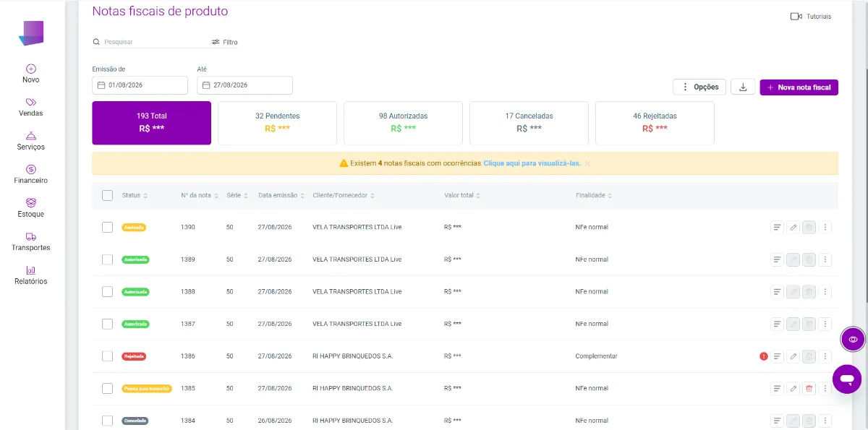The height and width of the screenshot is (430, 868).
Task: View details icon for note 1390
Action: click(777, 227)
